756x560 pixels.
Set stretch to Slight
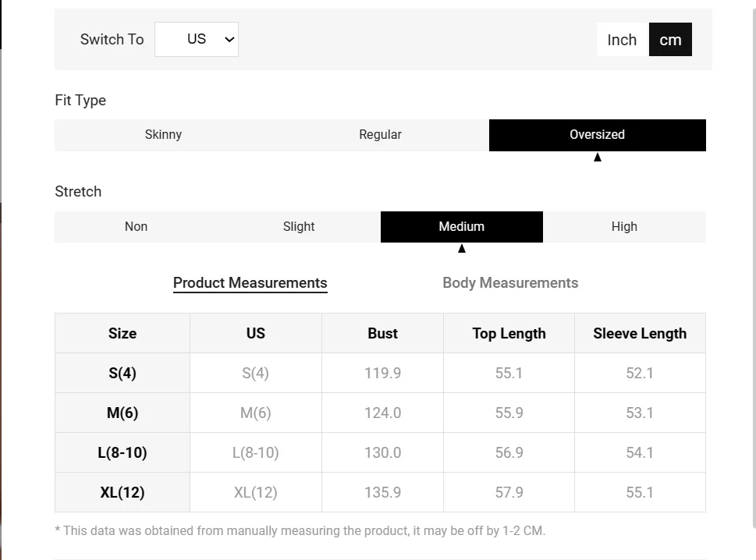(299, 227)
